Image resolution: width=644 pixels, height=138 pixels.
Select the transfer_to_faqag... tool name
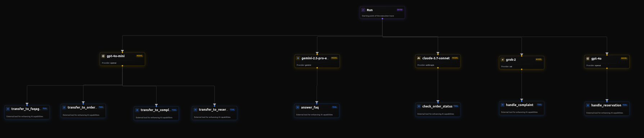coord(26,109)
